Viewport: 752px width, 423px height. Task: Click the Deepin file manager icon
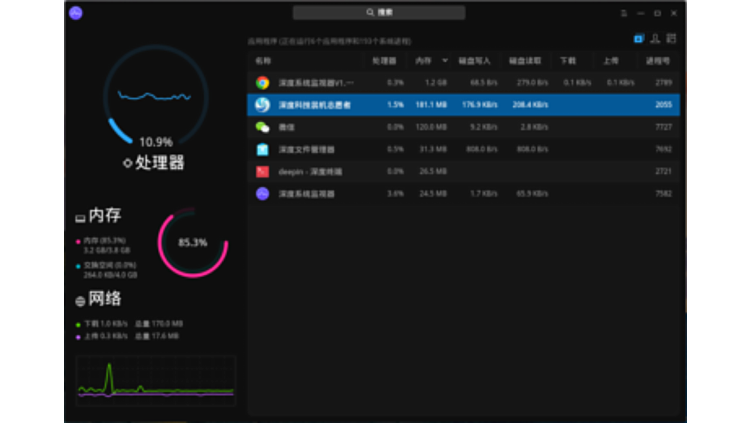point(262,149)
